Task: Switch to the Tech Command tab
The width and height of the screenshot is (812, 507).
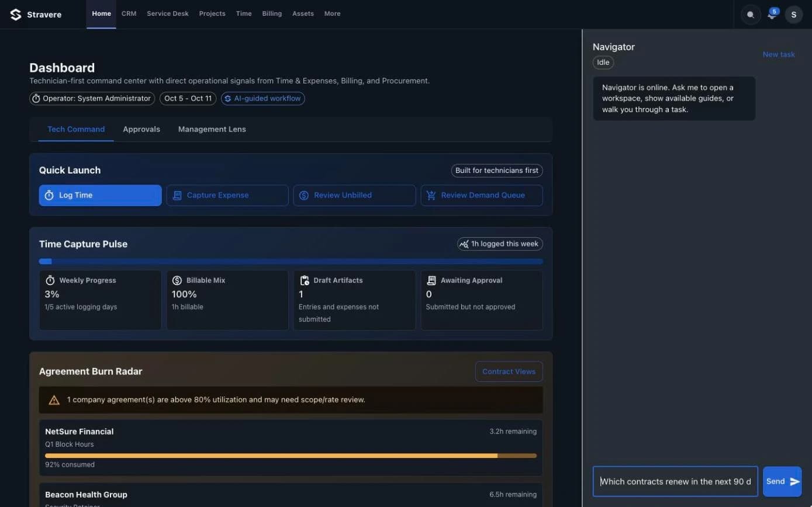Action: coord(76,129)
